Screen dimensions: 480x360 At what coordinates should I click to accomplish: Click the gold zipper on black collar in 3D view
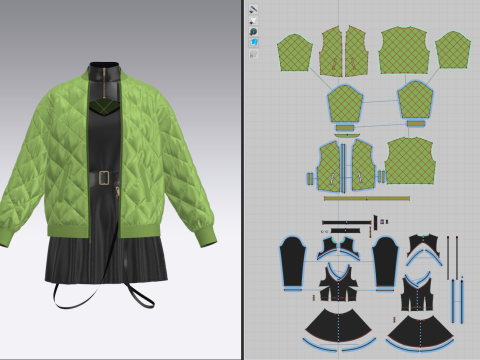(104, 83)
